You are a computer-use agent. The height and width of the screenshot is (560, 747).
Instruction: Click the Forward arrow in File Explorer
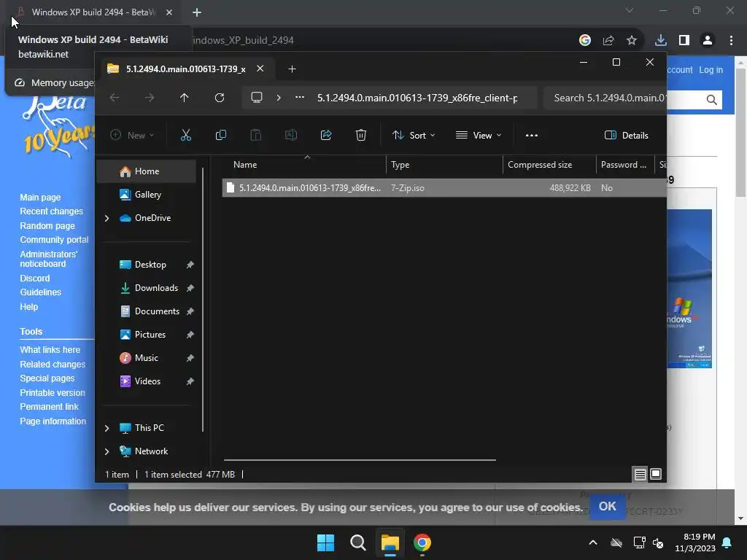150,98
